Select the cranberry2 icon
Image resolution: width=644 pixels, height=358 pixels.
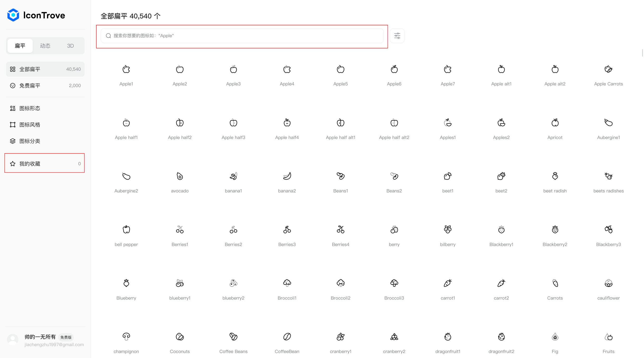point(394,337)
